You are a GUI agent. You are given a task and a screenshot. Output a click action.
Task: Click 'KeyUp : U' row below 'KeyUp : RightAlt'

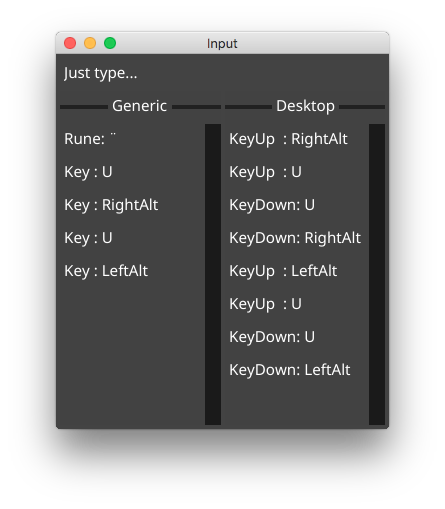pyautogui.click(x=265, y=172)
